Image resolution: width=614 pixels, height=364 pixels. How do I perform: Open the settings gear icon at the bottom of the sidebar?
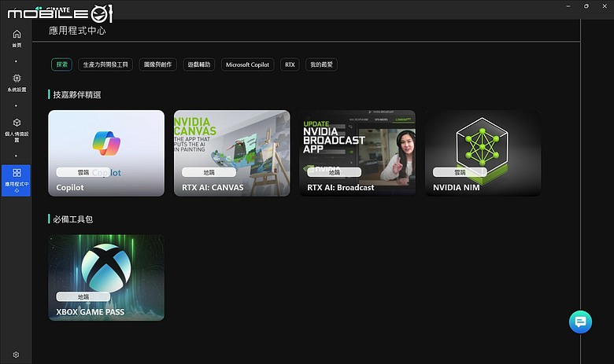16,355
